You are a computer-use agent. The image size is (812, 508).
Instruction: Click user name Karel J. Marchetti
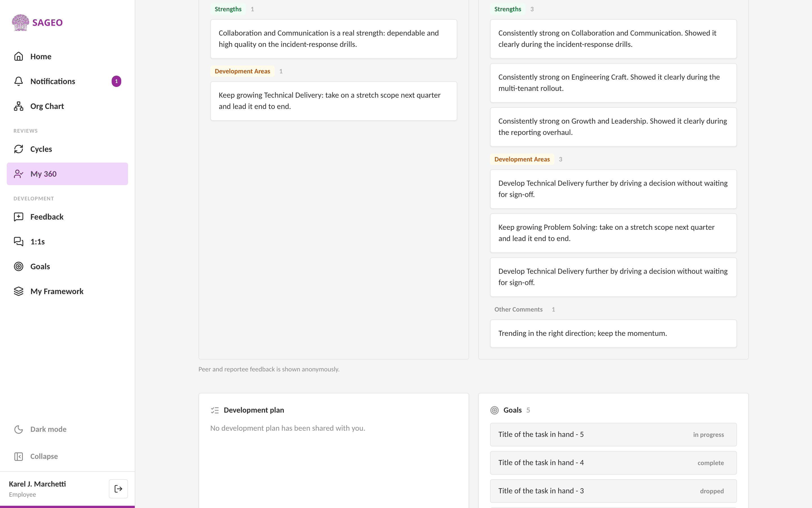point(37,484)
